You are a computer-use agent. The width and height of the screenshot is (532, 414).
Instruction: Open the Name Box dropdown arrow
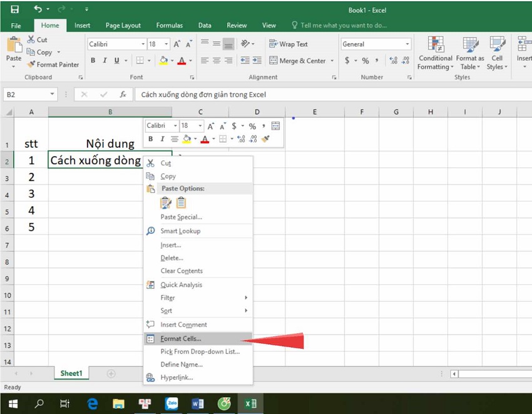point(52,94)
